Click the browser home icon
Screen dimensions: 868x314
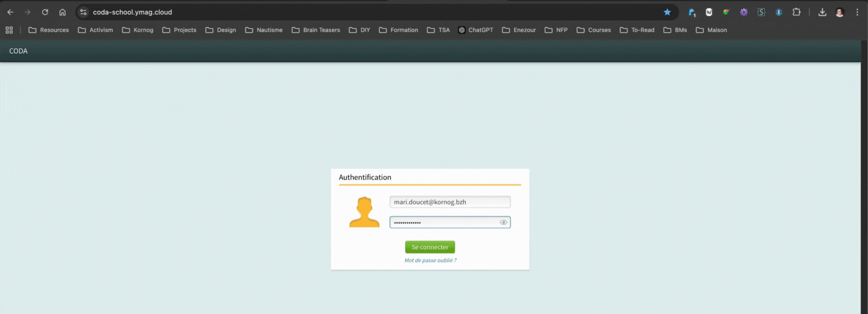click(62, 12)
